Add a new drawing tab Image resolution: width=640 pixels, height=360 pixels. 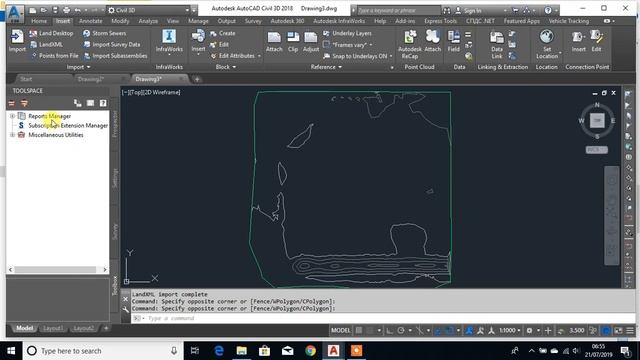tap(197, 79)
